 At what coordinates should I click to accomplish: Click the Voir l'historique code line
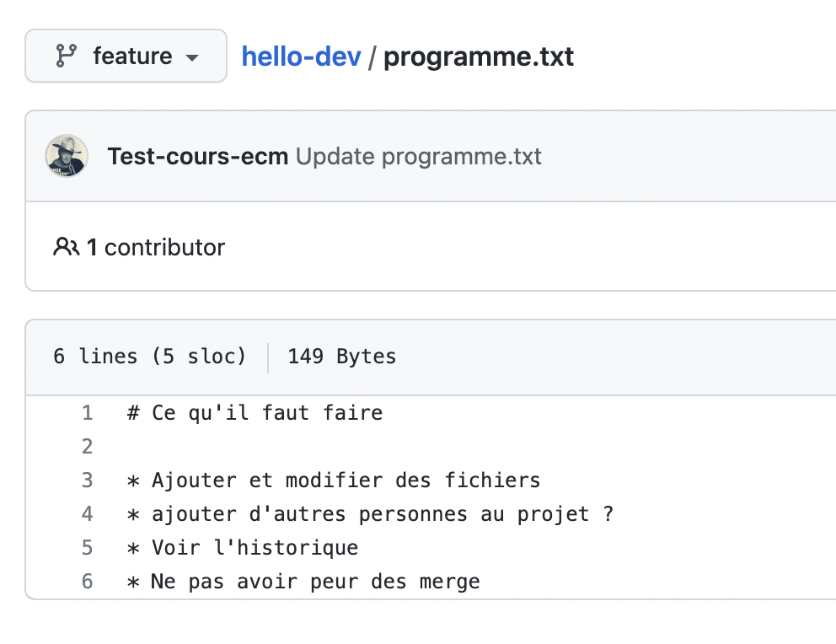243,548
